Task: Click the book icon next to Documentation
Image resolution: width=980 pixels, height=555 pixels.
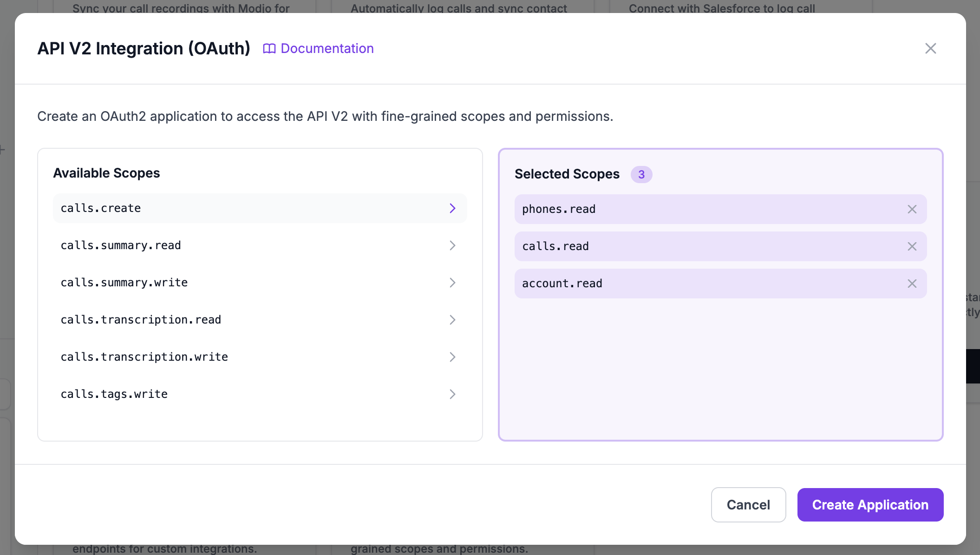Action: pyautogui.click(x=269, y=48)
